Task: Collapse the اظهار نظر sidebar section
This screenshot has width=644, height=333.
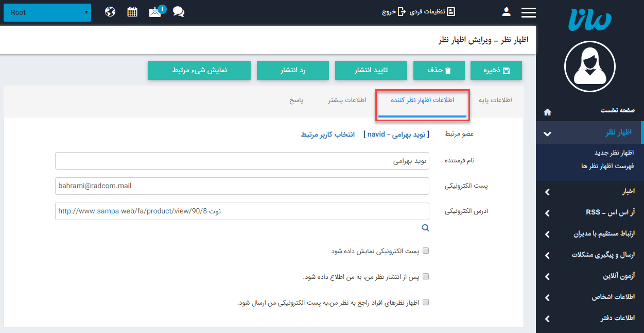Action: click(x=547, y=132)
